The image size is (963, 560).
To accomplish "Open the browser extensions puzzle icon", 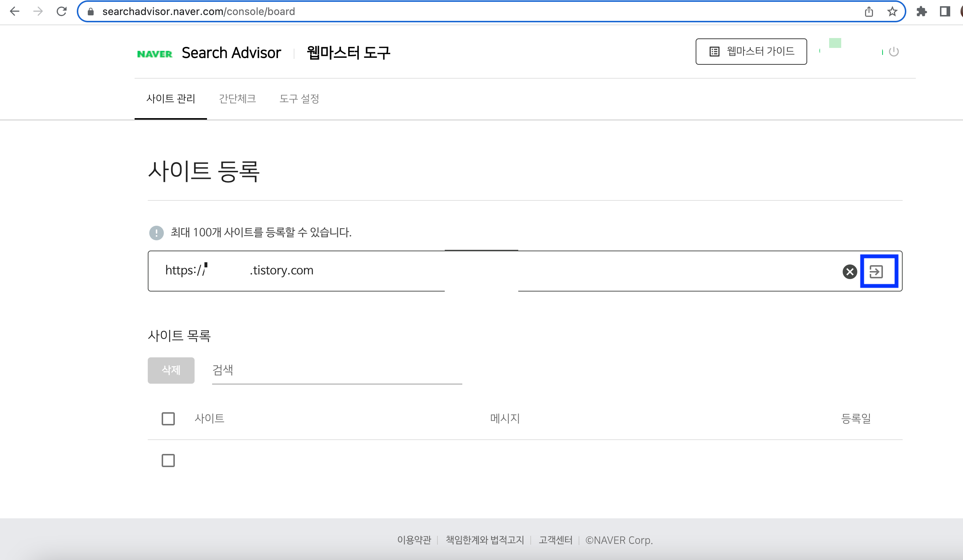I will click(922, 12).
